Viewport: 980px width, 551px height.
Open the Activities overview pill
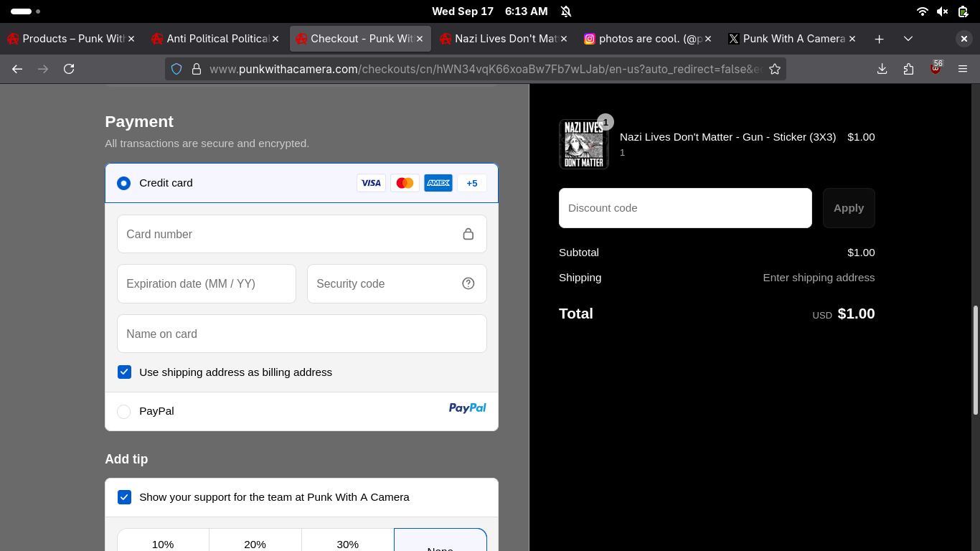[x=25, y=11]
